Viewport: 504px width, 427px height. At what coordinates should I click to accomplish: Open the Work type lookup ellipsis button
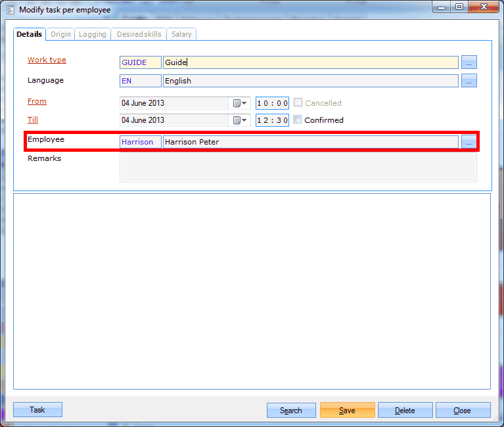469,62
